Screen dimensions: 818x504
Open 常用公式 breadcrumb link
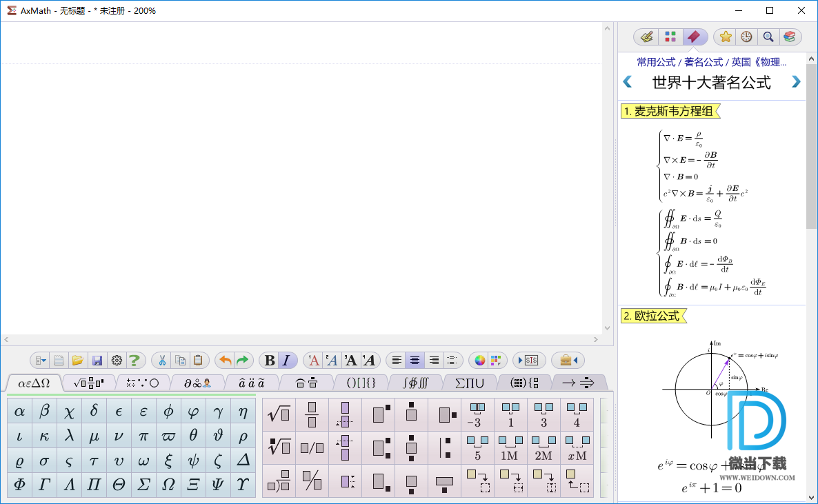656,62
